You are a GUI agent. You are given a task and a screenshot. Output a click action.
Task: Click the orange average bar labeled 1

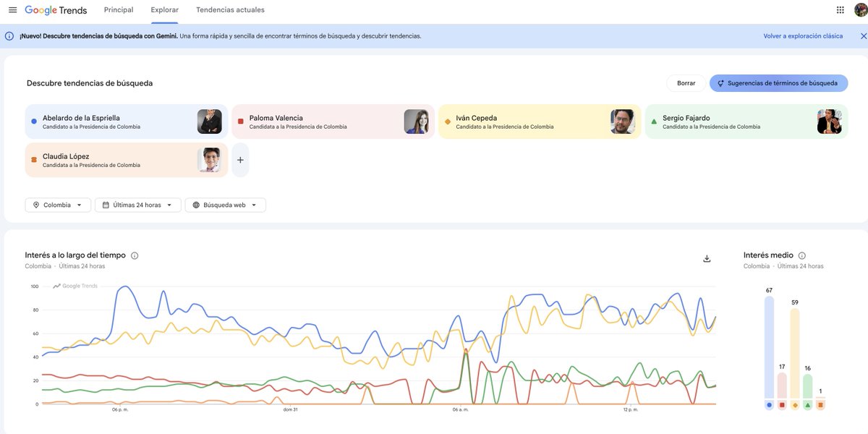tap(820, 397)
